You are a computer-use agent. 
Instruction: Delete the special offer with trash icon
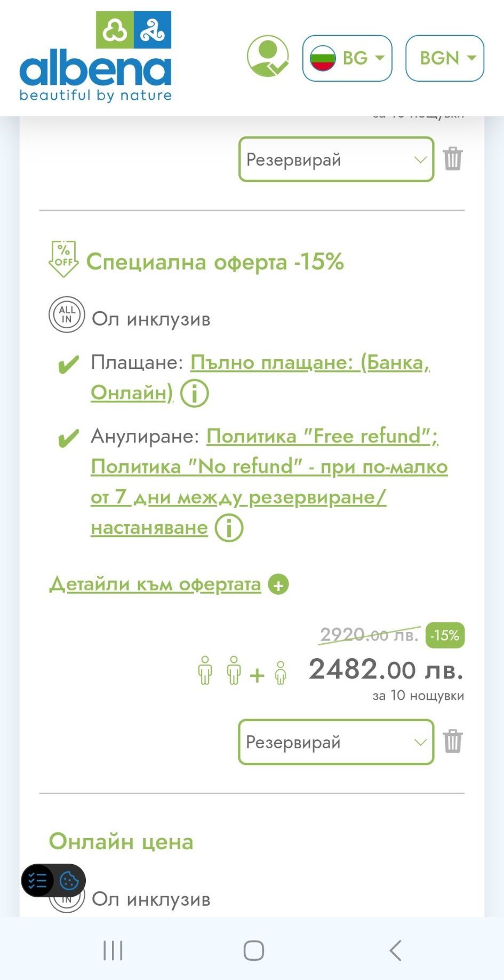pyautogui.click(x=453, y=741)
